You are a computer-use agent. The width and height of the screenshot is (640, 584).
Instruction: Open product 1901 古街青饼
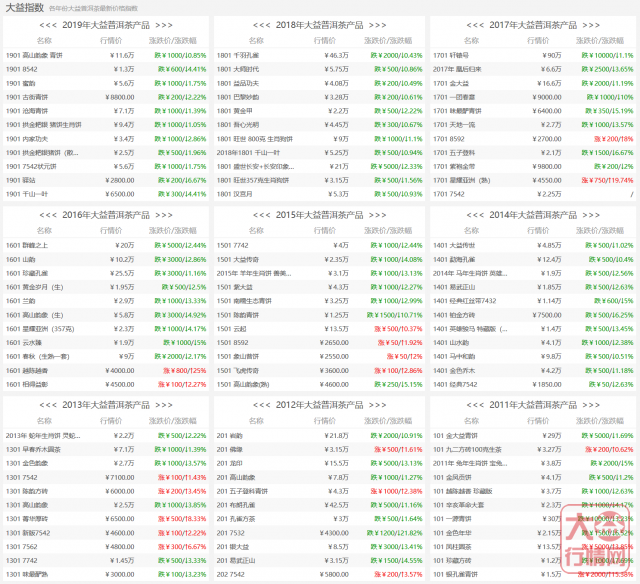click(27, 97)
